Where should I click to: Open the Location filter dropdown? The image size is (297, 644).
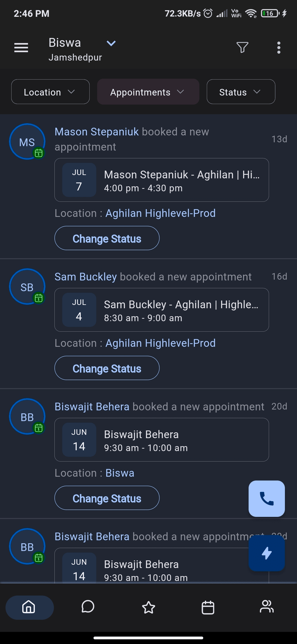click(50, 92)
